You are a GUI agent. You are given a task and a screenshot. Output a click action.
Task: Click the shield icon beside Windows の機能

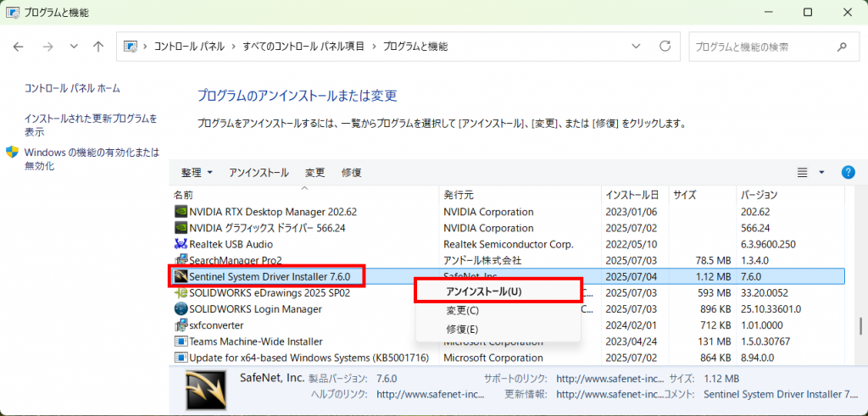13,153
